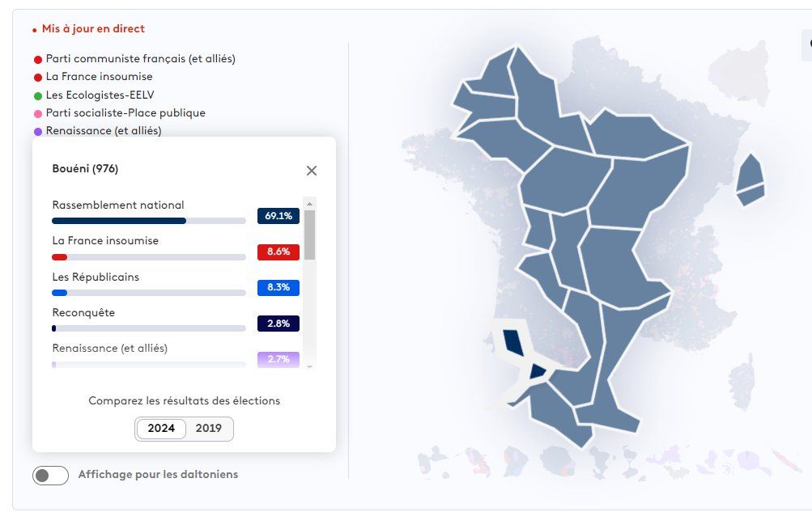Click the red 8.6% score badge
This screenshot has width=812, height=512.
[278, 252]
